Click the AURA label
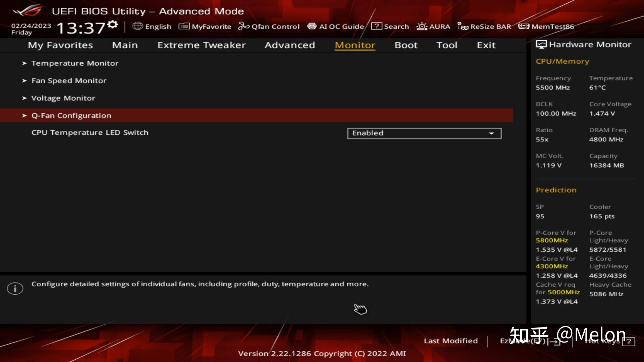The image size is (644, 362). [x=440, y=26]
